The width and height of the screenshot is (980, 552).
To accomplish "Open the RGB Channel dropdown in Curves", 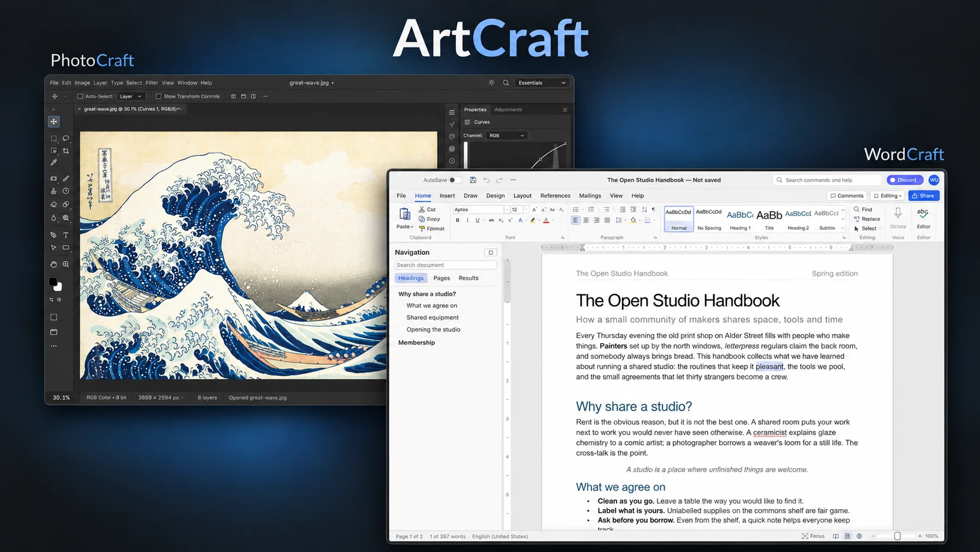I will [506, 136].
